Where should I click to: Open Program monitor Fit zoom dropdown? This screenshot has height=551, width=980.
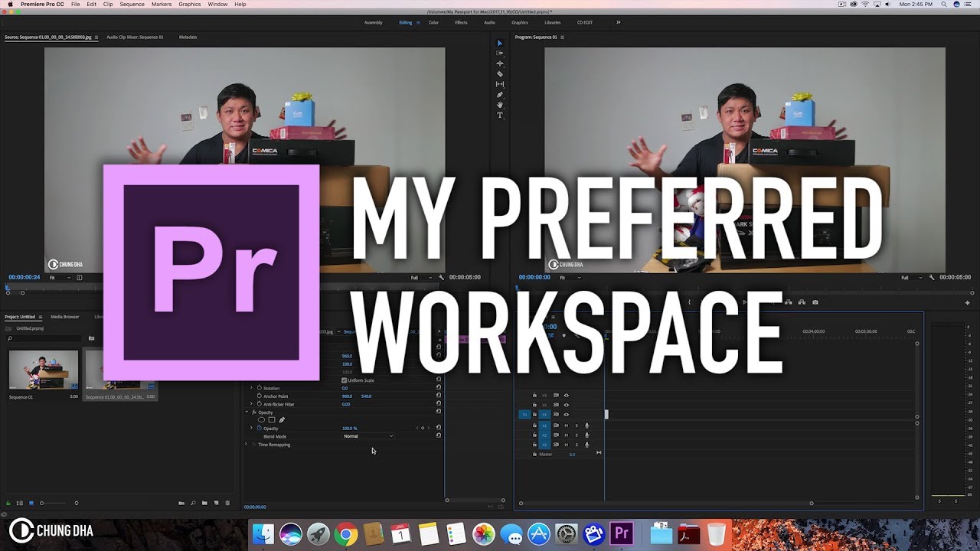pyautogui.click(x=570, y=277)
